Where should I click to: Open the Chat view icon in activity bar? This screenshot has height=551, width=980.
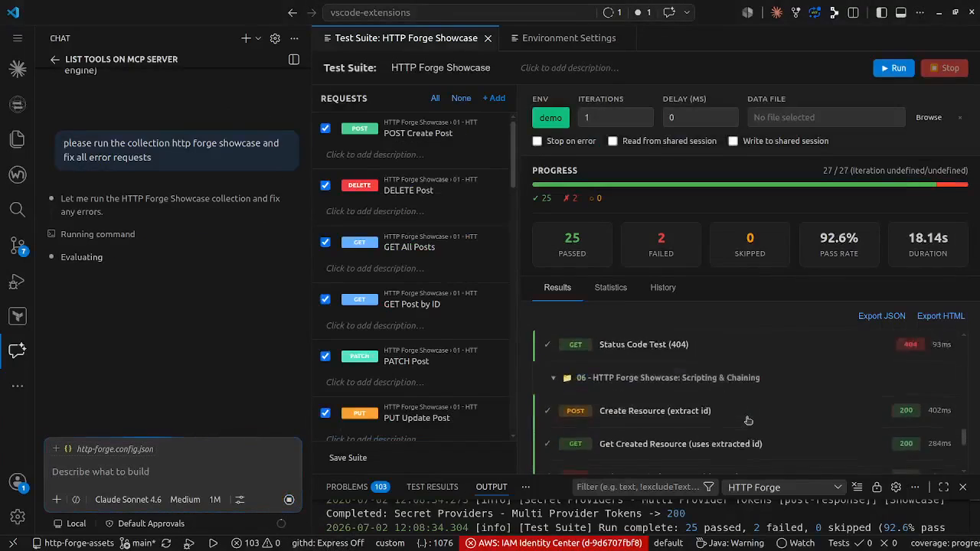coord(18,350)
